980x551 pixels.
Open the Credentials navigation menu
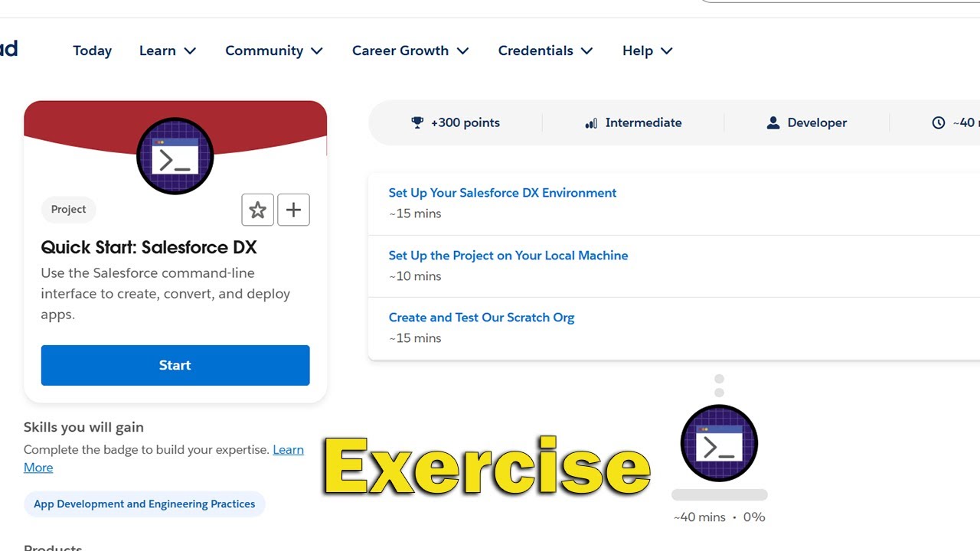(545, 51)
